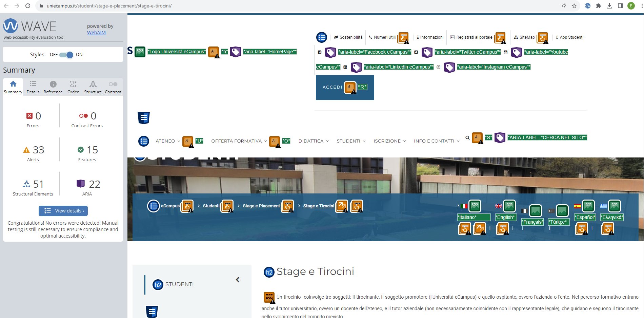Expand the STUDENTI menu
644x318 pixels.
click(351, 141)
